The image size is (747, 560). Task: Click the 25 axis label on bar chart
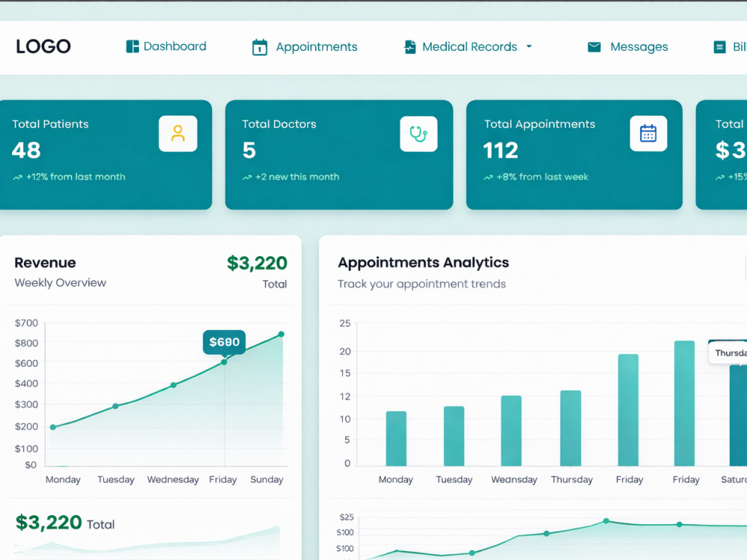point(345,324)
